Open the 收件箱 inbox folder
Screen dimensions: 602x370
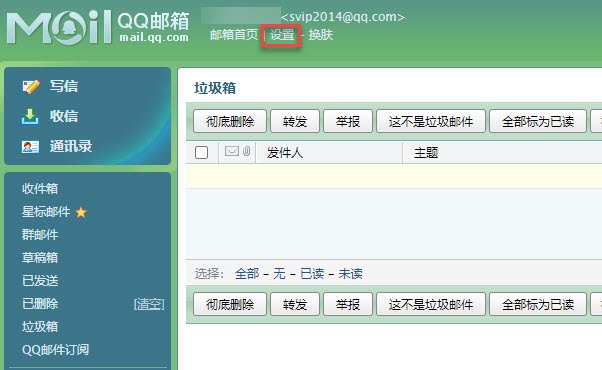[x=40, y=188]
